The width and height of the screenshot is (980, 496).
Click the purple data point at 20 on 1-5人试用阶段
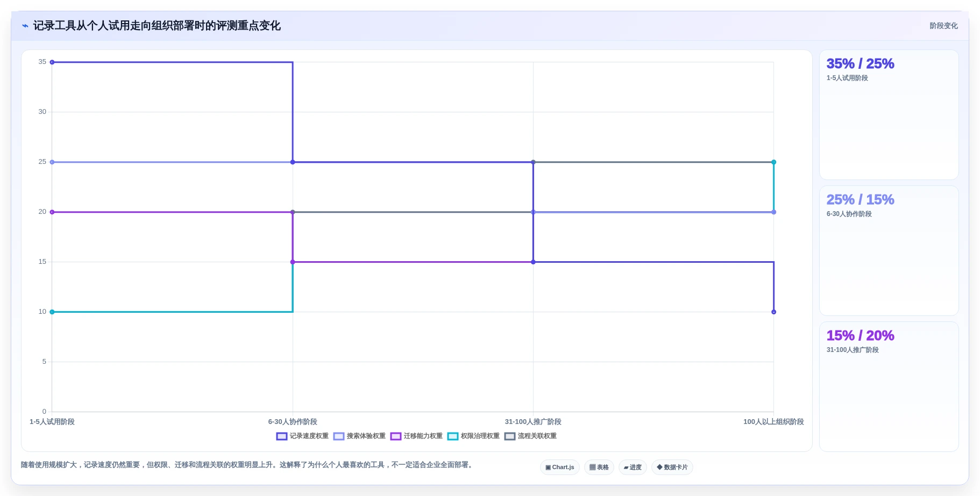52,212
